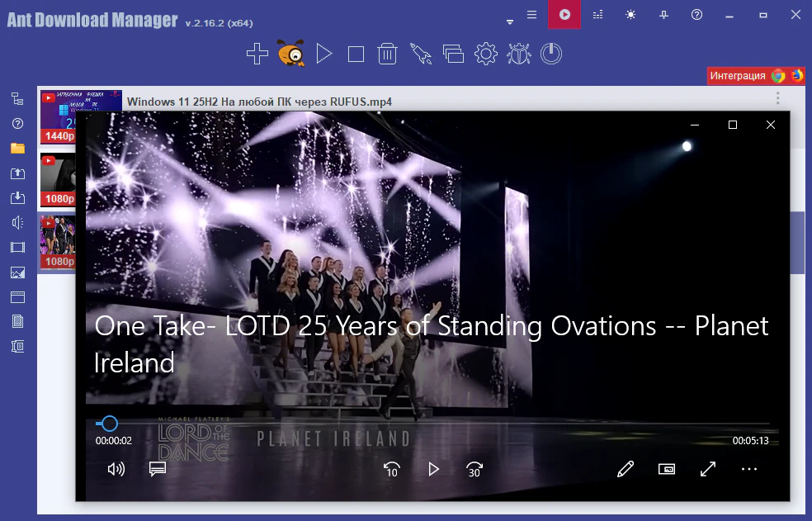Toggle full screen in the player
812x521 pixels.
[708, 469]
